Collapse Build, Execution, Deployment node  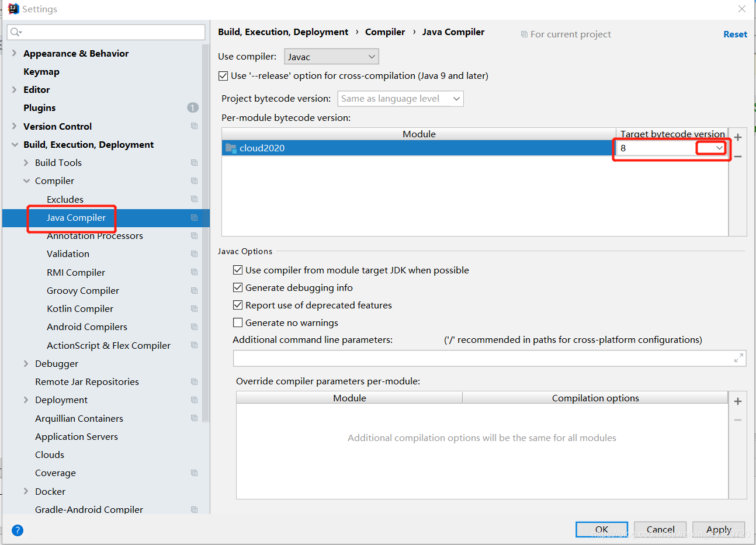click(x=15, y=144)
